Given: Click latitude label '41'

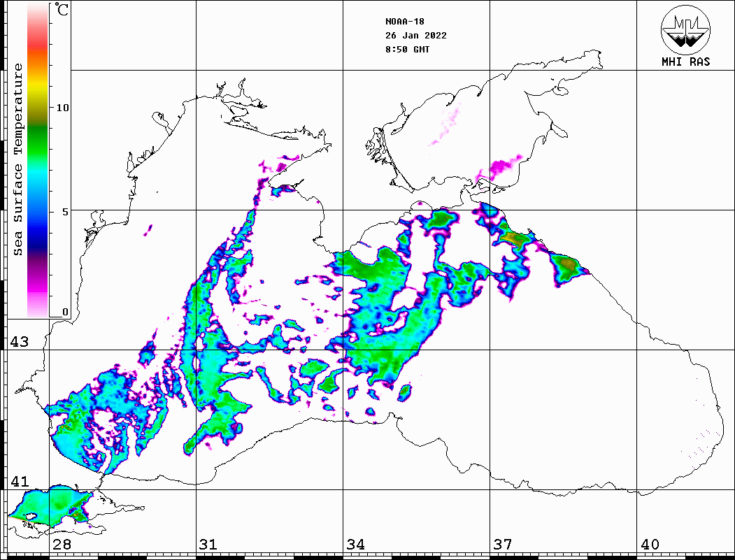Looking at the screenshot, I should point(20,481).
